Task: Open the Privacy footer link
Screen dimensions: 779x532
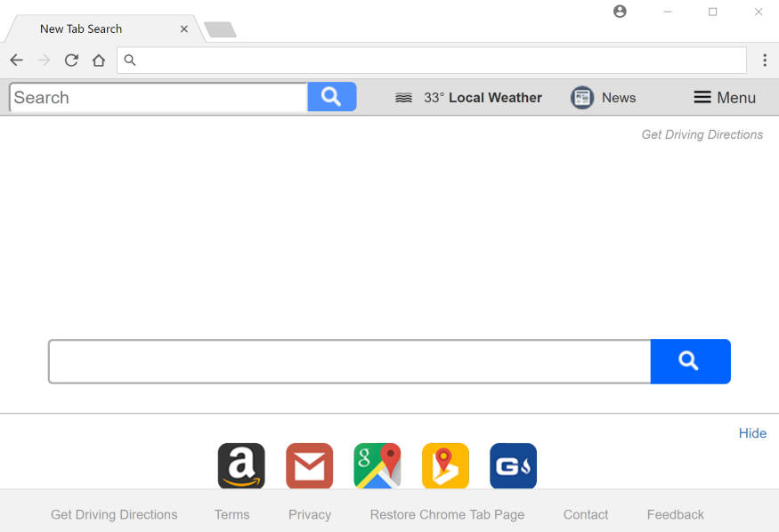Action: click(x=310, y=514)
